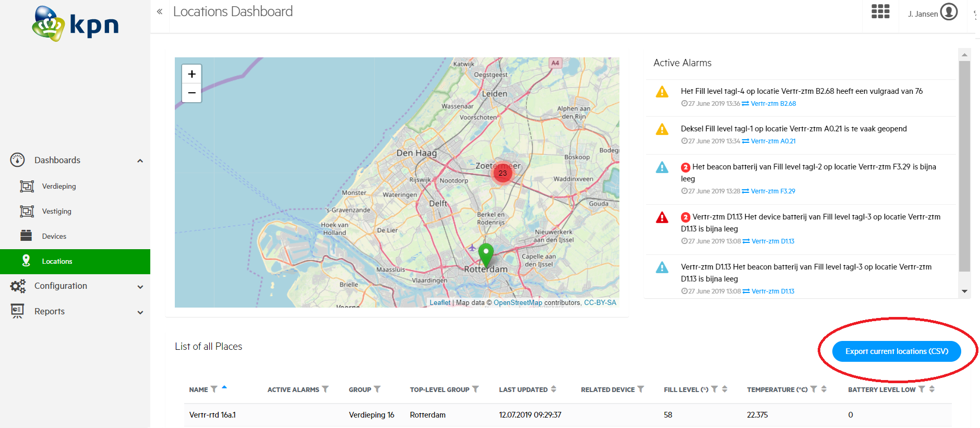Sort the BATTERY LEVEL LOW column
The height and width of the screenshot is (428, 980).
932,389
